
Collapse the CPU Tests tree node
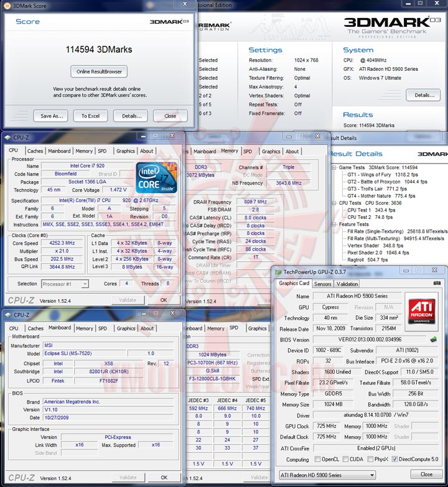click(x=334, y=203)
